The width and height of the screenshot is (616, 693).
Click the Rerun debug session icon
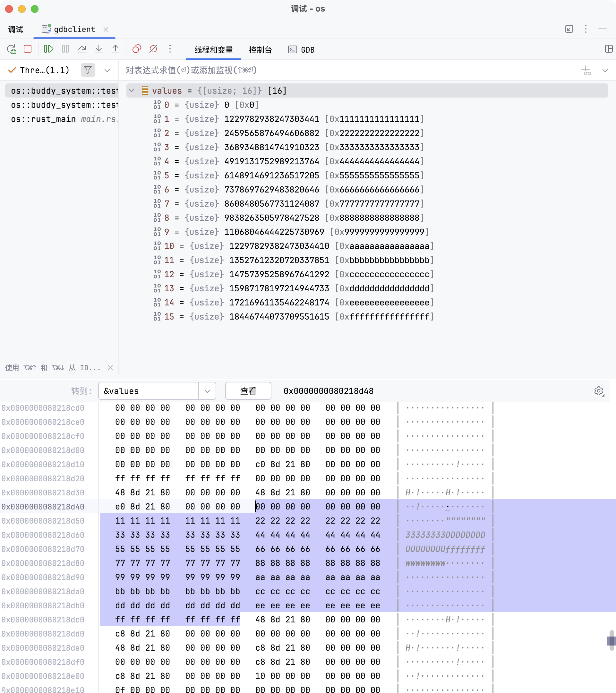point(12,49)
